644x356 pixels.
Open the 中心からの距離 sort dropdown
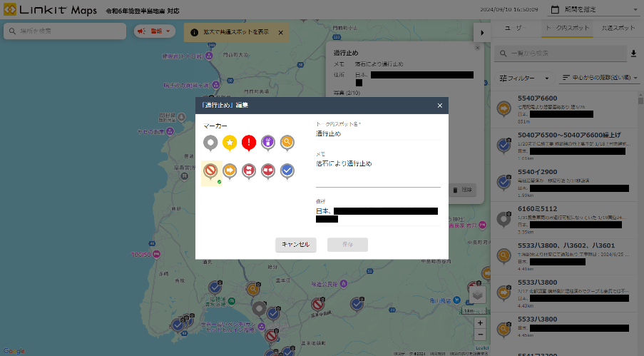pyautogui.click(x=600, y=78)
